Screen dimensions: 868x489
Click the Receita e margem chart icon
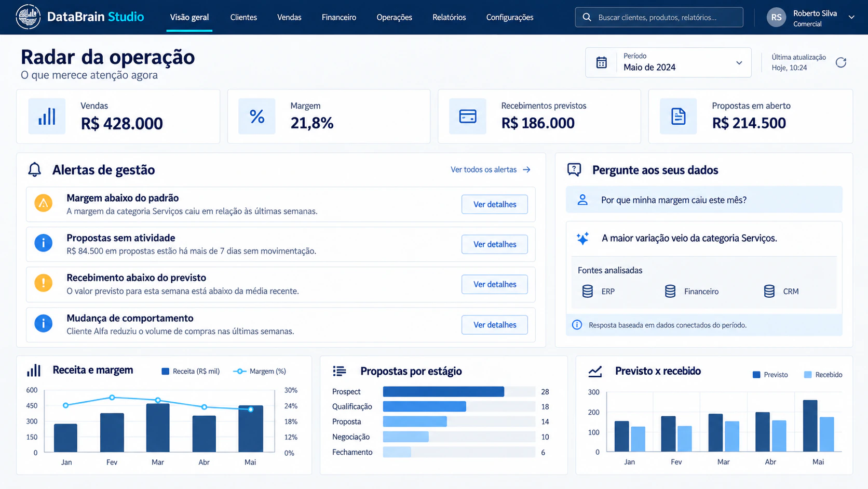pos(34,371)
